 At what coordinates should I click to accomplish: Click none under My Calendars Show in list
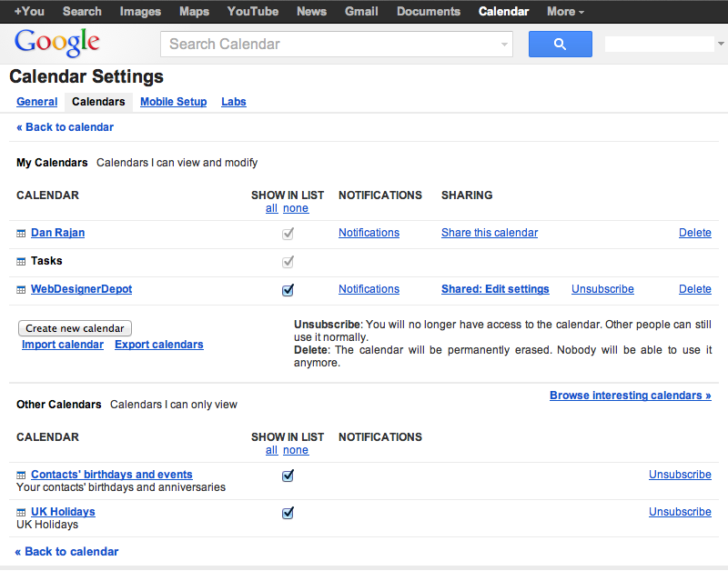pos(296,208)
